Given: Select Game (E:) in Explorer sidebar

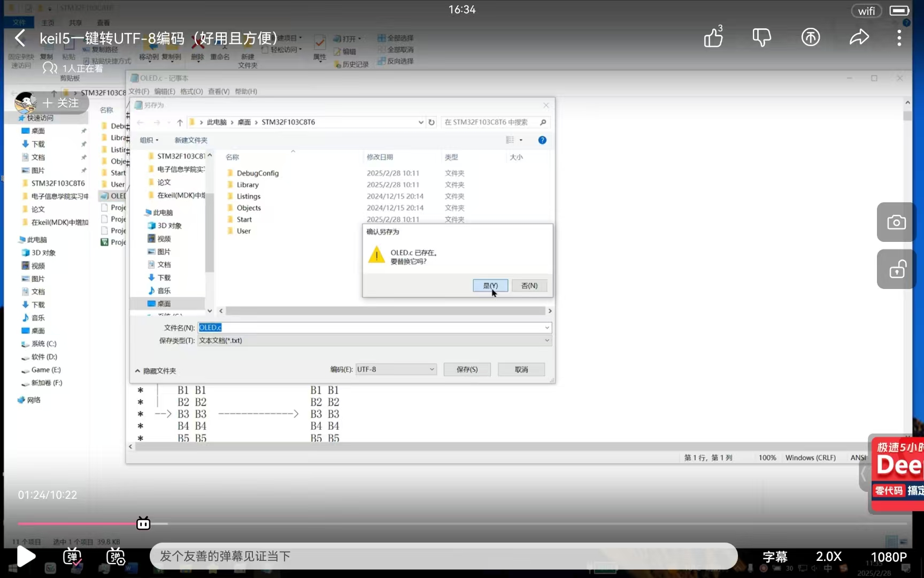Looking at the screenshot, I should click(45, 370).
